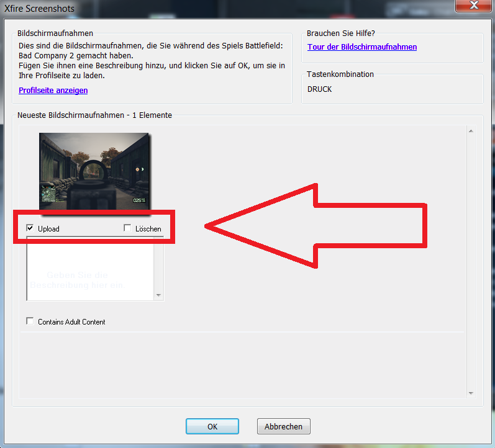Uncheck the Upload checkbox
The image size is (495, 448).
coord(30,228)
